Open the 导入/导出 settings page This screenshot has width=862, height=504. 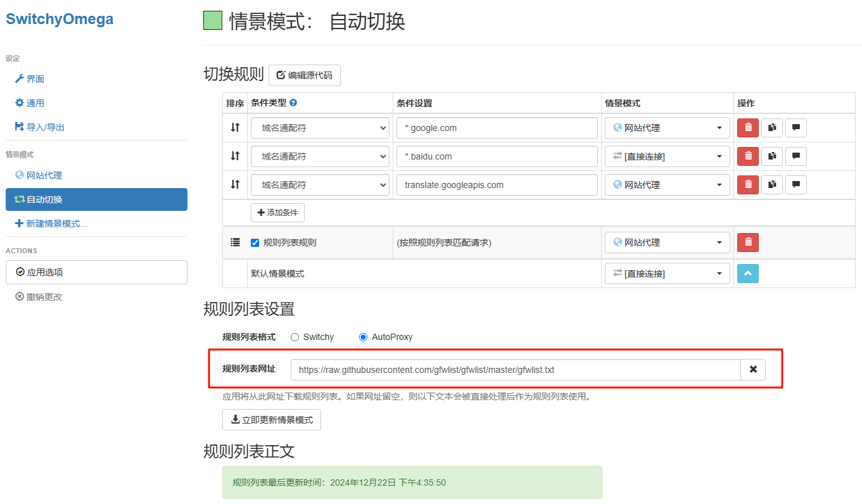point(45,127)
